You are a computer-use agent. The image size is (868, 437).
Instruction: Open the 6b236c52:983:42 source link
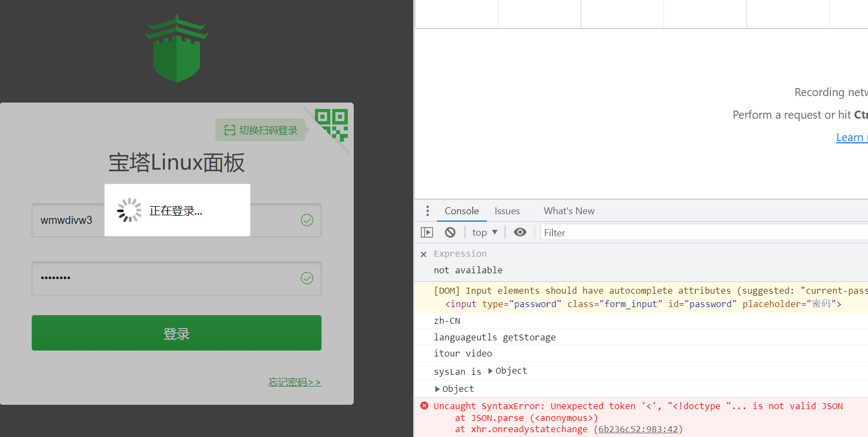point(638,429)
